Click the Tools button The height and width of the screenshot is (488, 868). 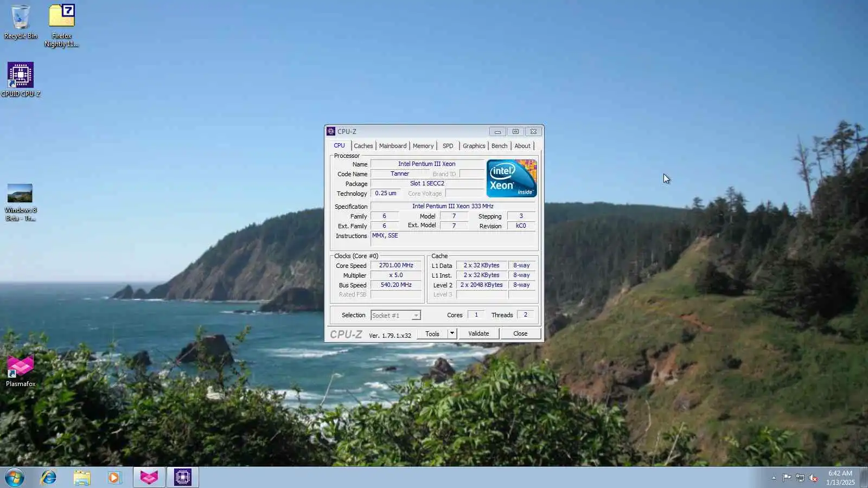(x=432, y=334)
